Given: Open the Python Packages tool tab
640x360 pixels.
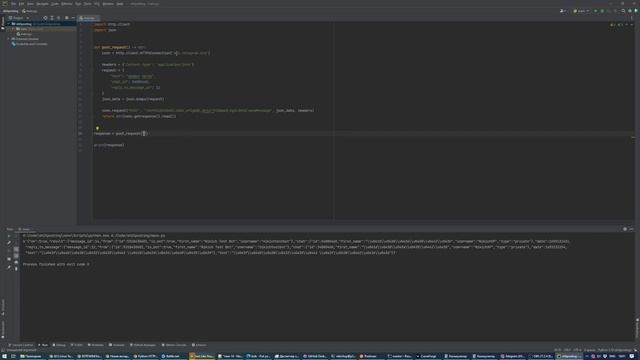Looking at the screenshot, I should (x=143, y=345).
